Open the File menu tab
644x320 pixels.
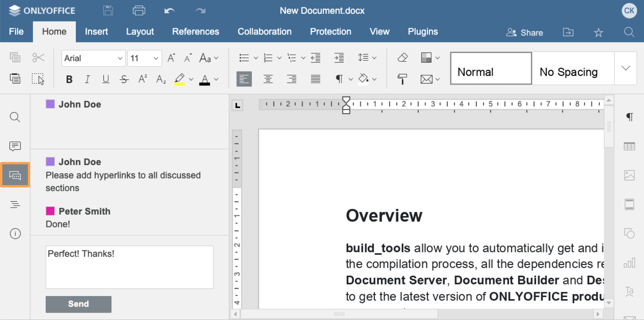[16, 32]
